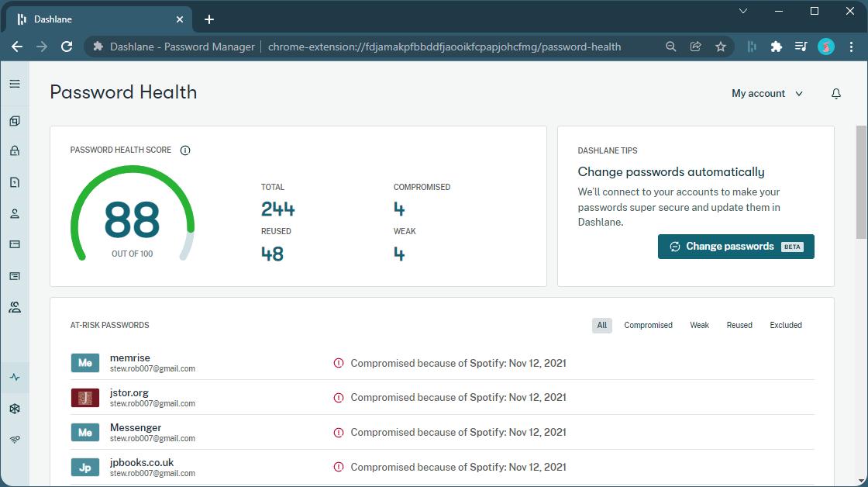Click the Reused count 48
Image resolution: width=868 pixels, height=487 pixels.
pos(272,254)
